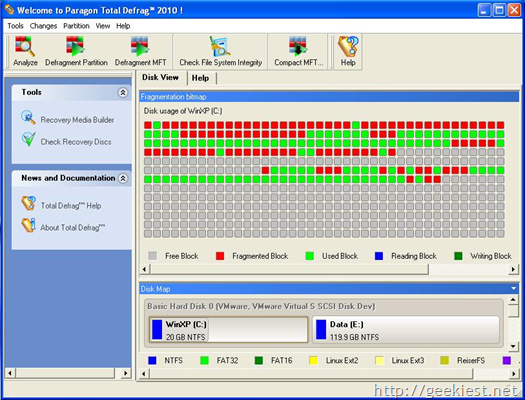Click the Disk usage of WinXP (C:) label

coord(183,111)
